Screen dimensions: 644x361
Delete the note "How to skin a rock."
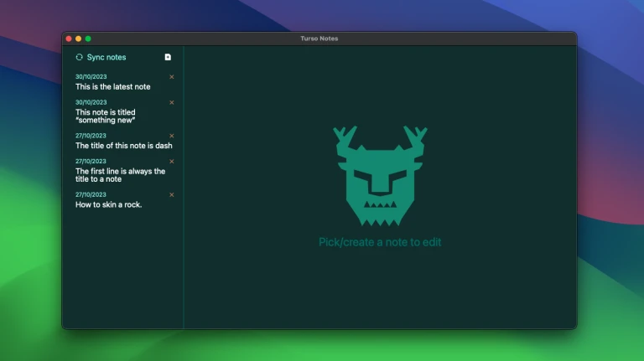(172, 195)
